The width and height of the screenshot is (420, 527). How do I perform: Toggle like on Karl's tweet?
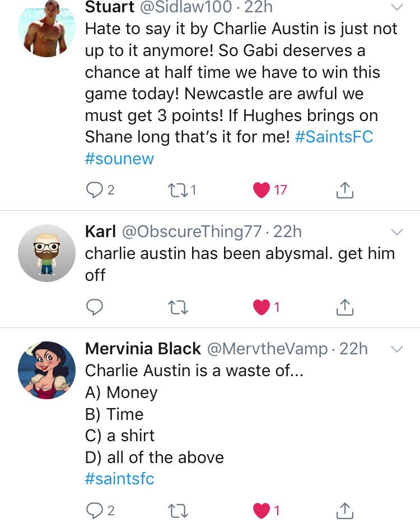[x=261, y=307]
